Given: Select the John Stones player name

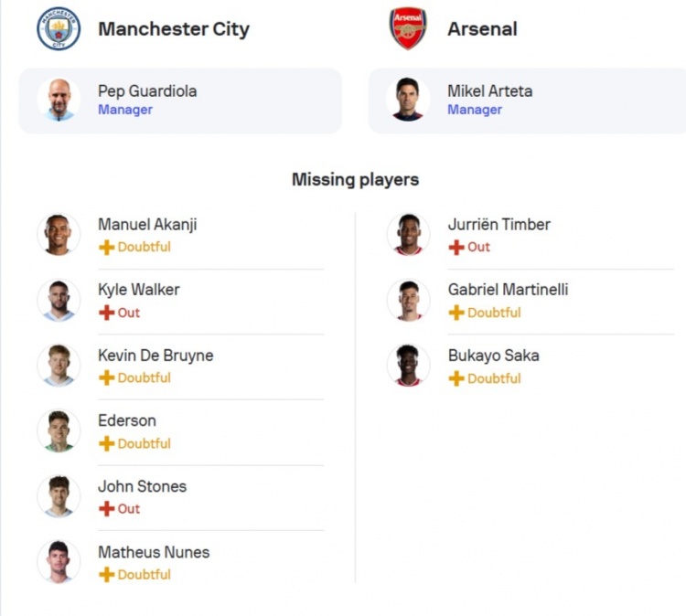Looking at the screenshot, I should point(142,486).
